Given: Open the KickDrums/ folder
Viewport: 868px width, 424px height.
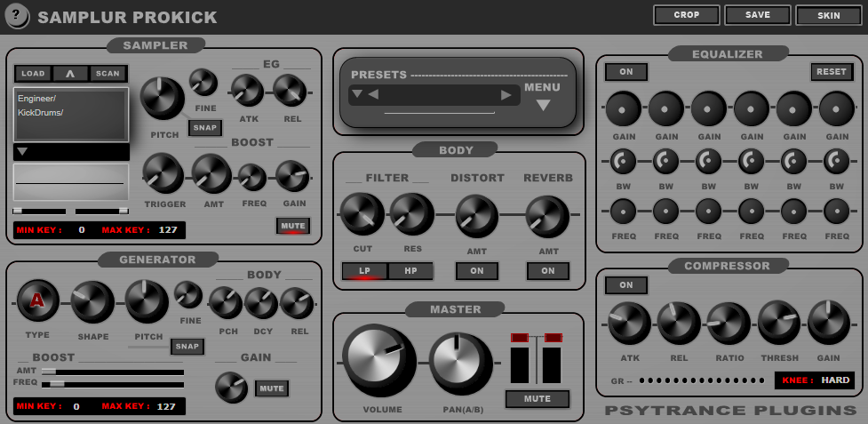Looking at the screenshot, I should click(40, 112).
